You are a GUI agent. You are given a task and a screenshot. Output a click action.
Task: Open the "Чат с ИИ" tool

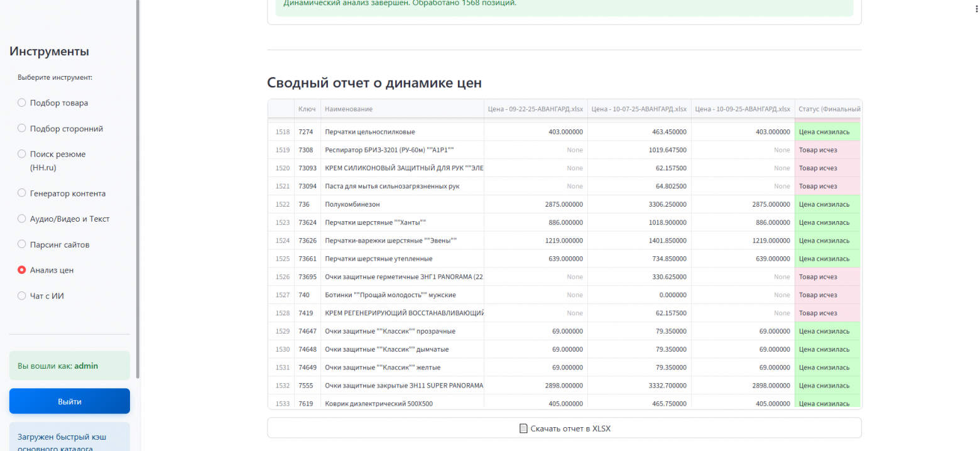pyautogui.click(x=22, y=295)
